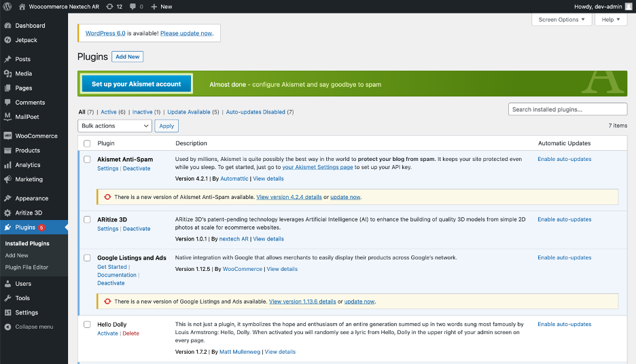Image resolution: width=636 pixels, height=364 pixels.
Task: Click the Media icon
Action: coord(7,73)
